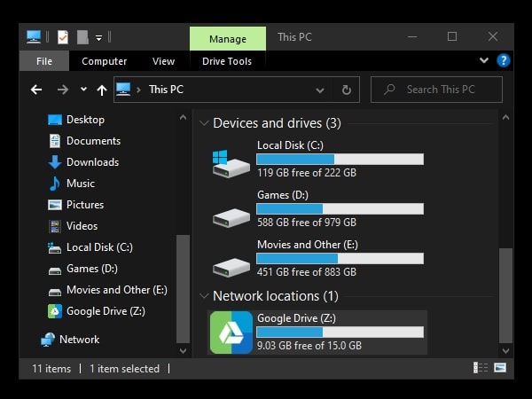Open the address bar history dropdown

[x=319, y=90]
